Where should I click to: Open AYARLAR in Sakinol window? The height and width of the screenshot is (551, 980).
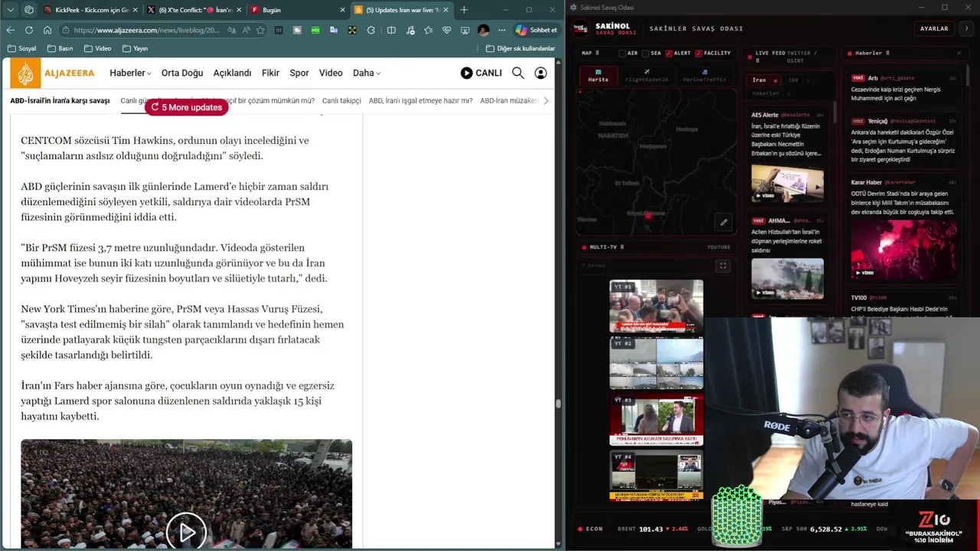[934, 28]
